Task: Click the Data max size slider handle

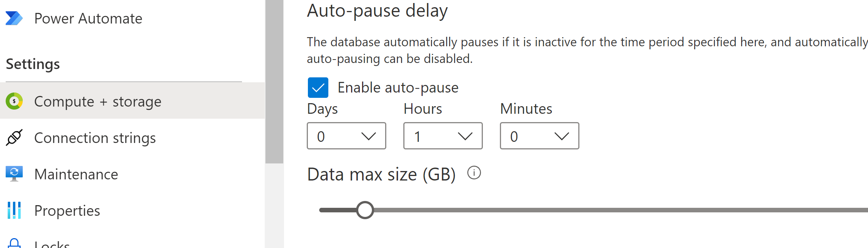Action: (x=365, y=210)
